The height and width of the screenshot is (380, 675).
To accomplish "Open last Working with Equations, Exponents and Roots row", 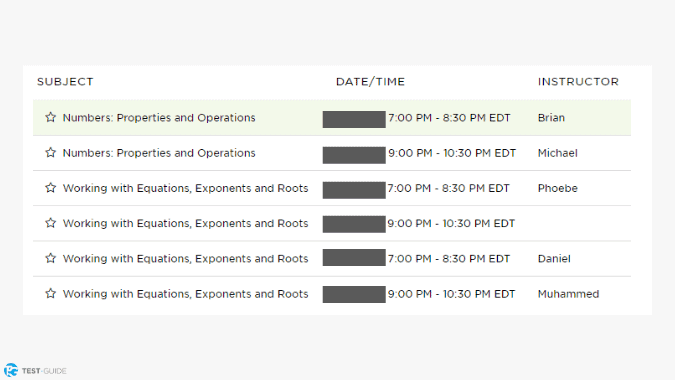I will pos(332,294).
